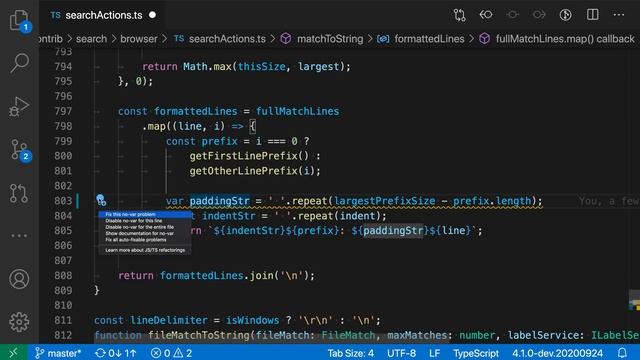Viewport: 640px width, 360px height.
Task: Click getFirstLinePrefix() on line 800
Action: 249,156
